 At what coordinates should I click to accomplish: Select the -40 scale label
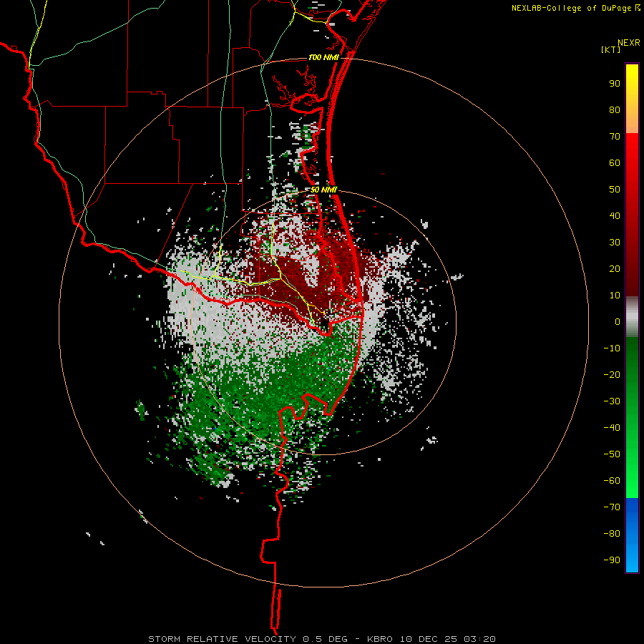[612, 428]
